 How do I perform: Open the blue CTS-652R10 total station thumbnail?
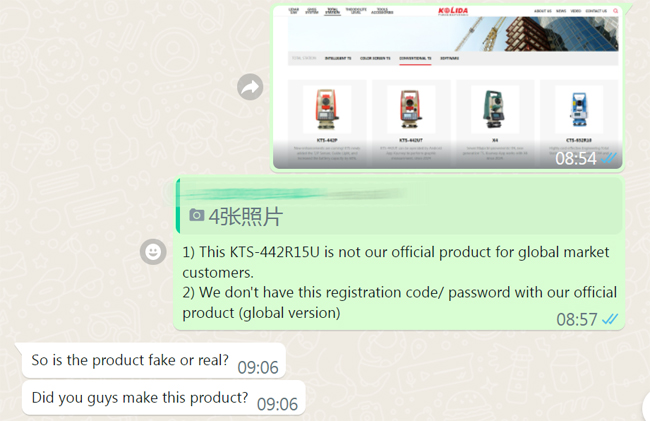[579, 109]
